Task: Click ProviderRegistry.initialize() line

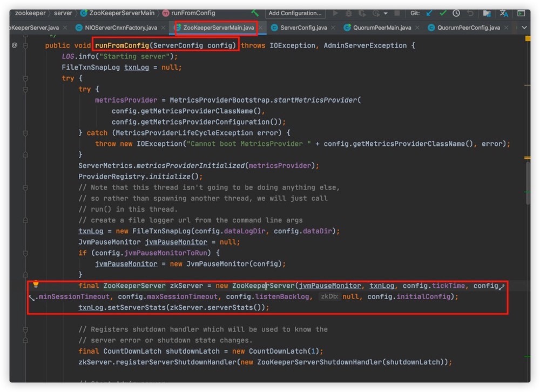Action: 140,177
